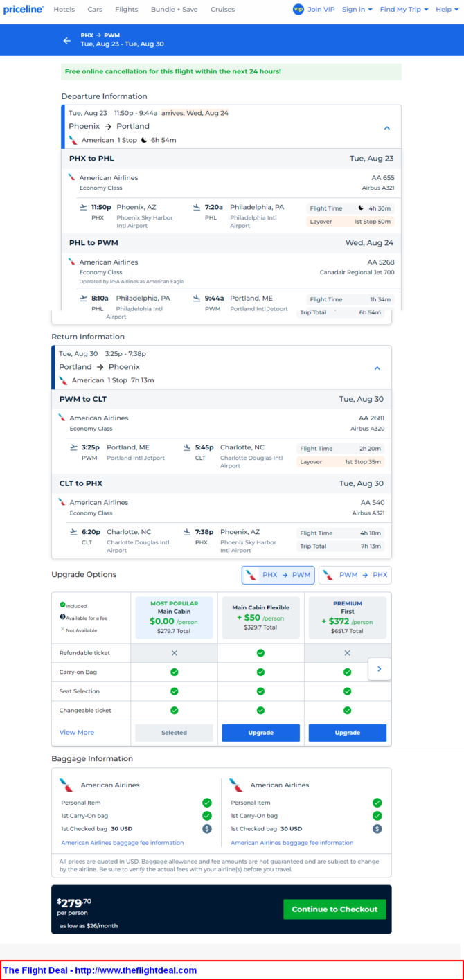The width and height of the screenshot is (464, 980).
Task: Collapse the Phoenix to Portland departure details
Action: point(387,128)
